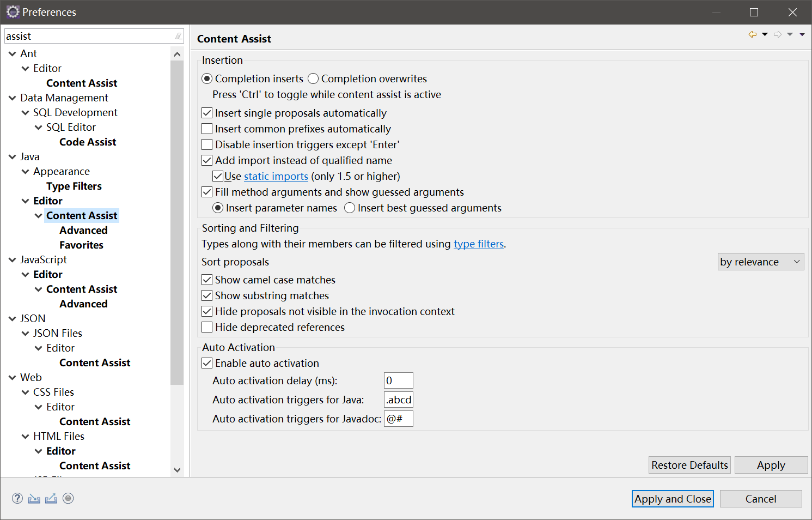This screenshot has height=520, width=812.
Task: Select Favorites under Java Content Assist
Action: click(81, 245)
